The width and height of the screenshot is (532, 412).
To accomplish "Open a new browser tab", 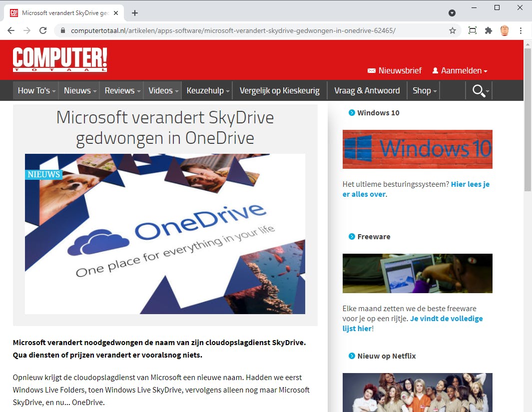I will (x=135, y=13).
